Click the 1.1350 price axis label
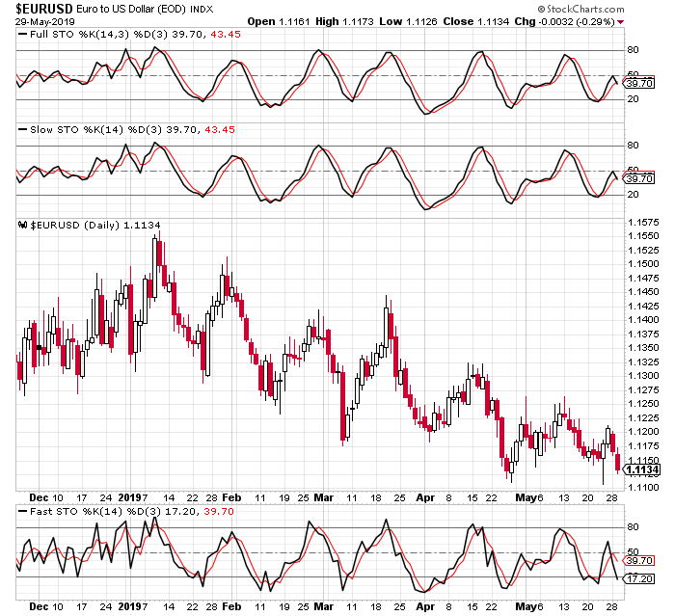 coord(643,348)
